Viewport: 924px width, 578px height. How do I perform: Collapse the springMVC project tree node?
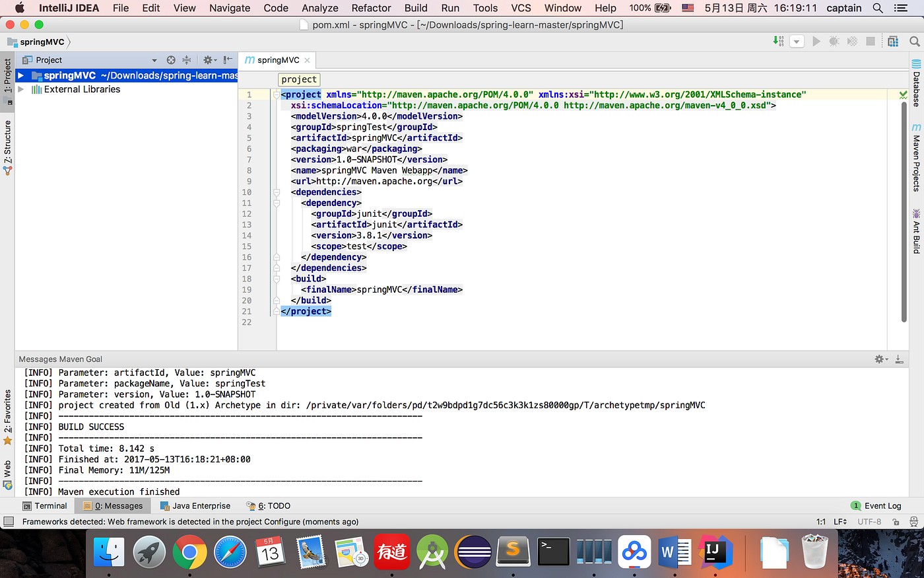pos(21,75)
